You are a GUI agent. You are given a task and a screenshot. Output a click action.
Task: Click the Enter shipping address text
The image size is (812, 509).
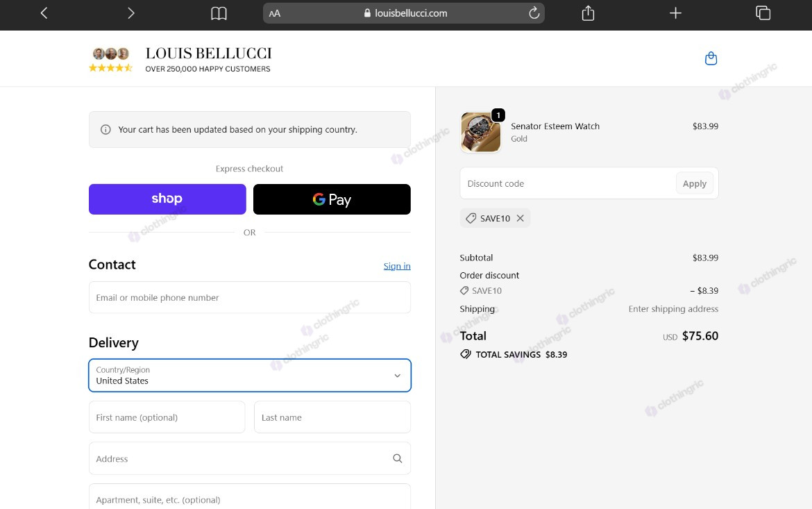(x=673, y=309)
